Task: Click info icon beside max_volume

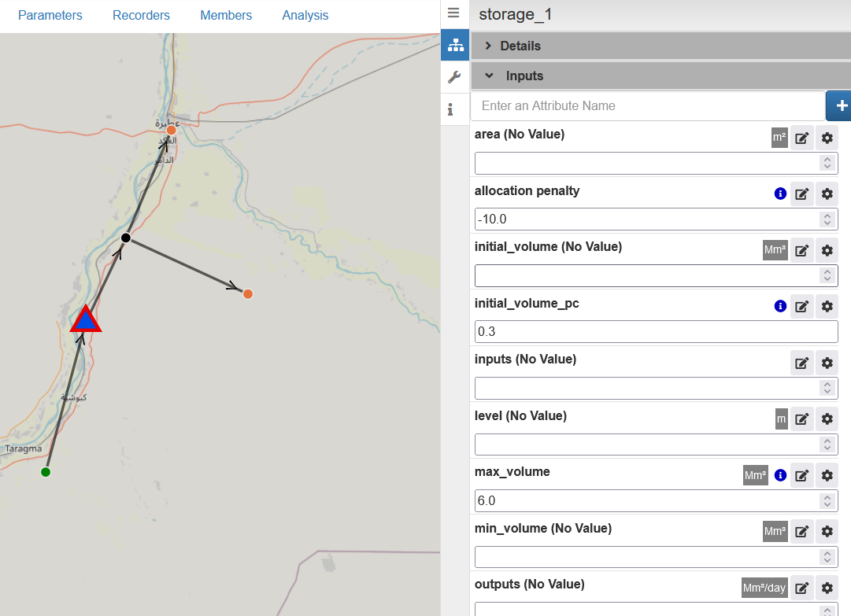Action: (780, 475)
